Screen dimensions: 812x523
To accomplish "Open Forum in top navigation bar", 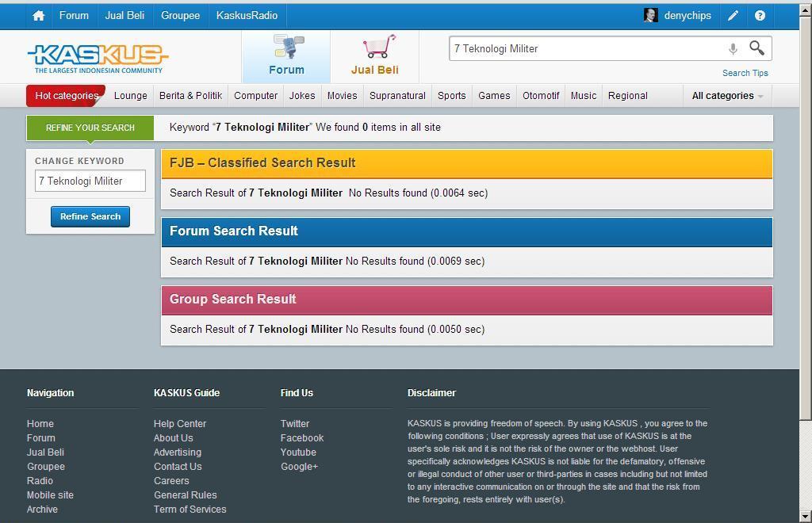I will (x=74, y=16).
